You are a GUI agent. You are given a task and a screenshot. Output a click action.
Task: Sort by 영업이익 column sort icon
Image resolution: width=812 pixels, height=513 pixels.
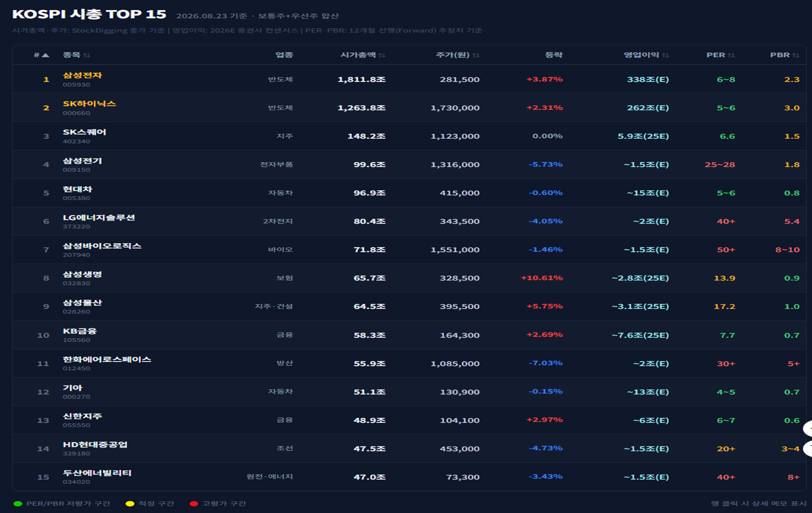point(666,55)
